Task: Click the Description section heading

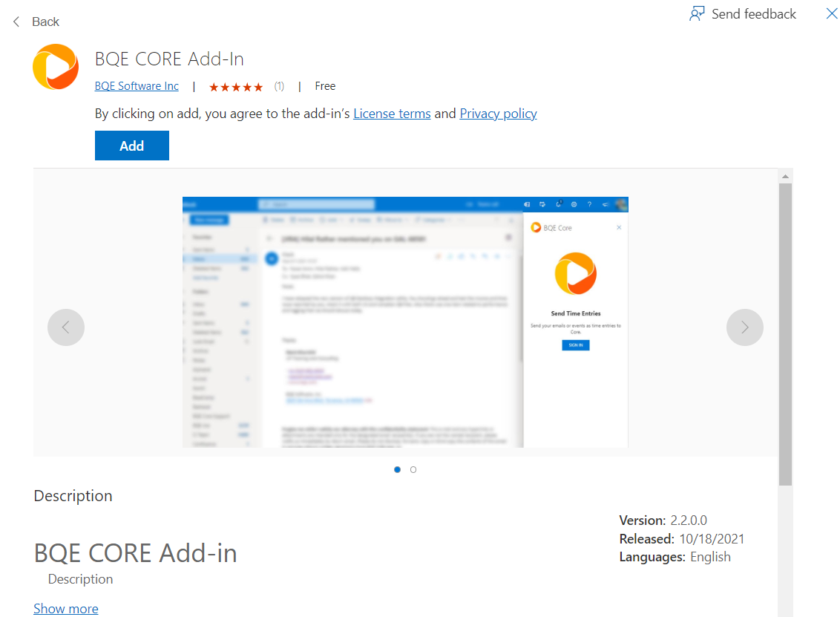Action: point(73,496)
